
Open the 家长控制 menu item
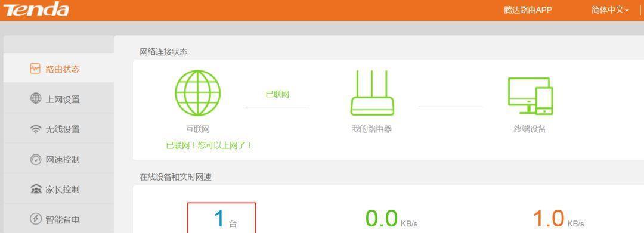(58, 189)
